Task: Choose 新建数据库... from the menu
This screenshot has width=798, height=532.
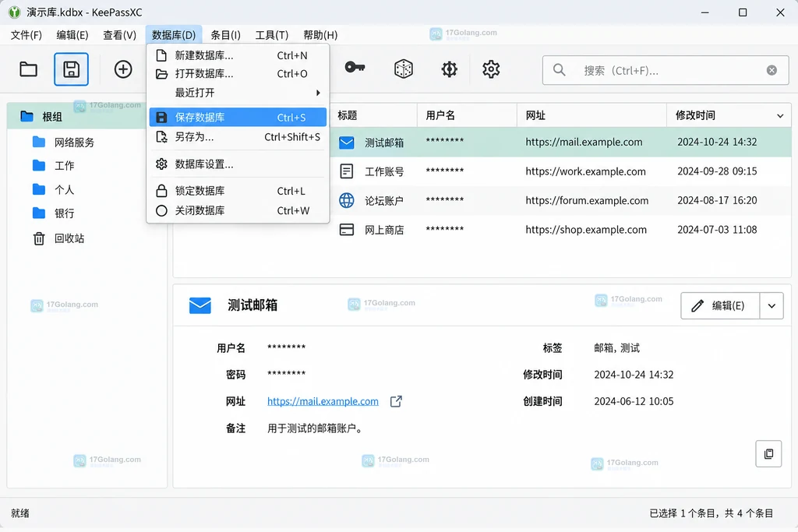Action: 238,55
